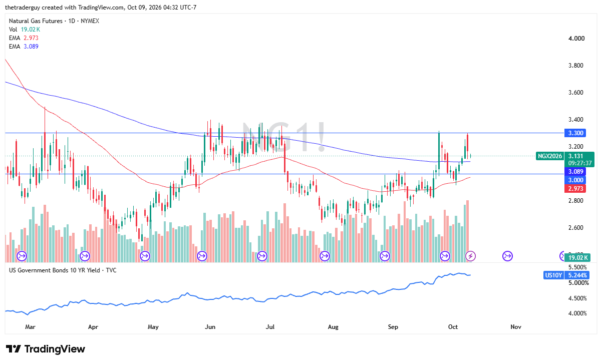The width and height of the screenshot is (602, 364).
Task: Click the future rollover marker in late October
Action: point(507,256)
